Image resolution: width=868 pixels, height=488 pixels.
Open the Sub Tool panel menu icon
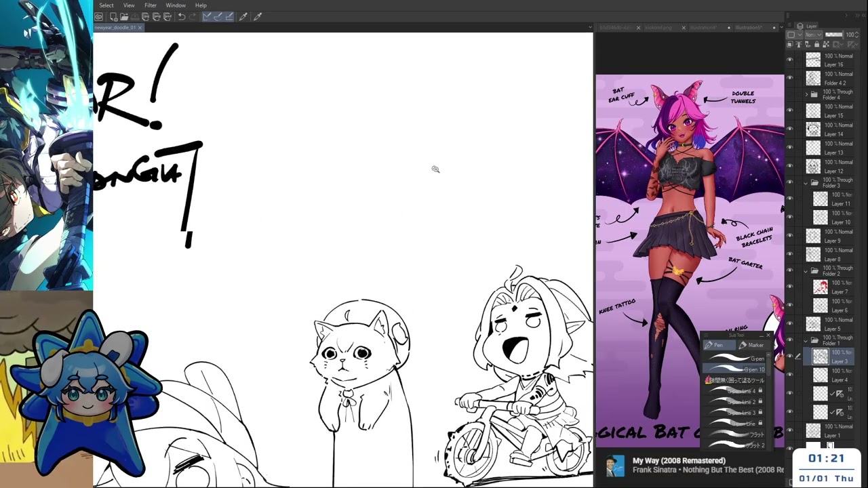(706, 335)
